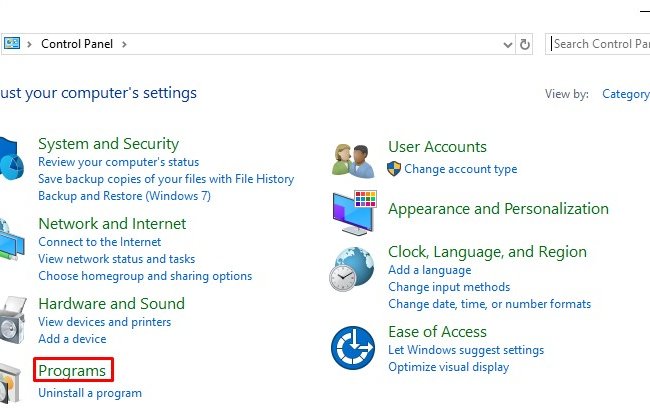Open the View by Category dropdown
Viewport: 650px width, 412px height.
pyautogui.click(x=626, y=94)
